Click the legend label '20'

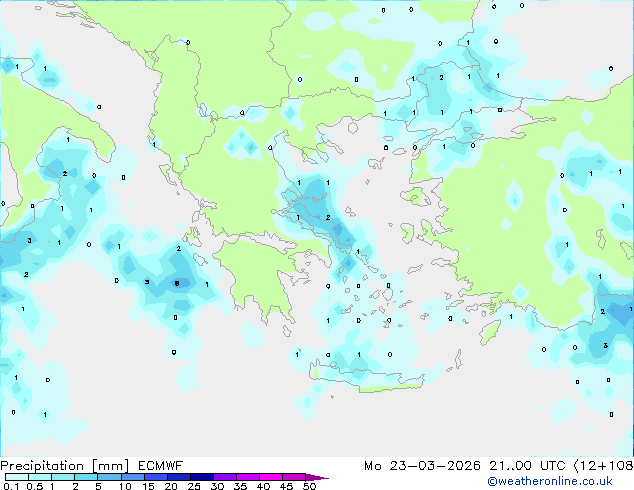[171, 486]
